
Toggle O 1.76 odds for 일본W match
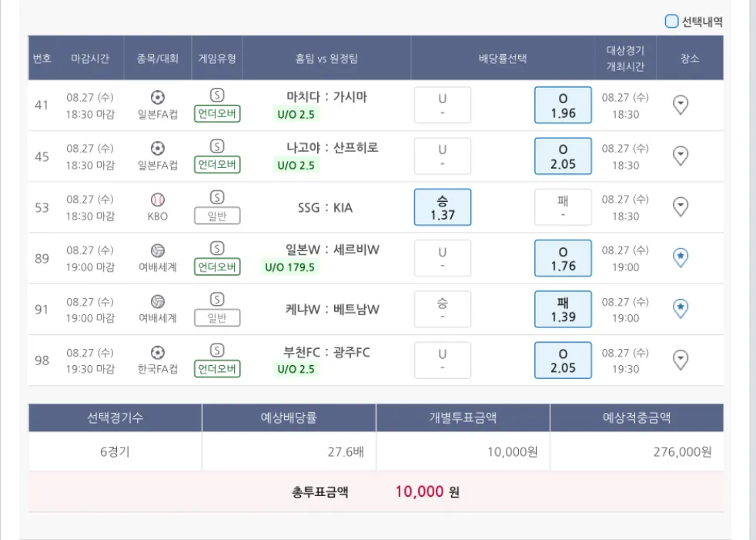point(563,258)
